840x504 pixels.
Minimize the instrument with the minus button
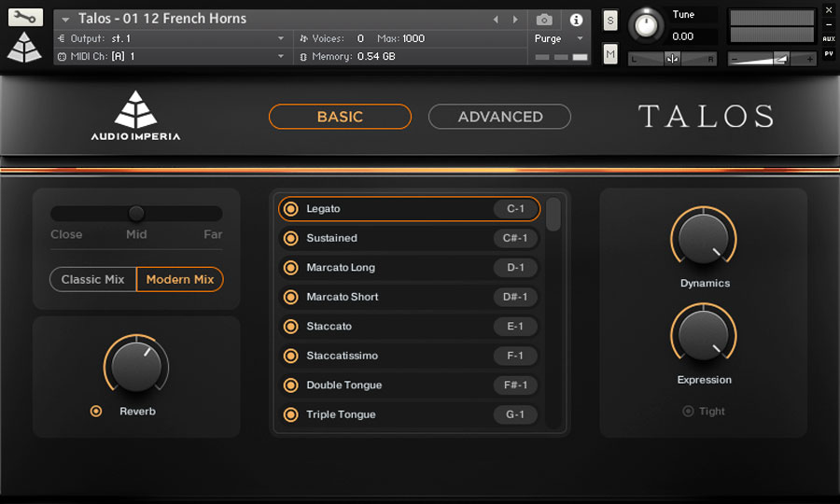[x=828, y=24]
